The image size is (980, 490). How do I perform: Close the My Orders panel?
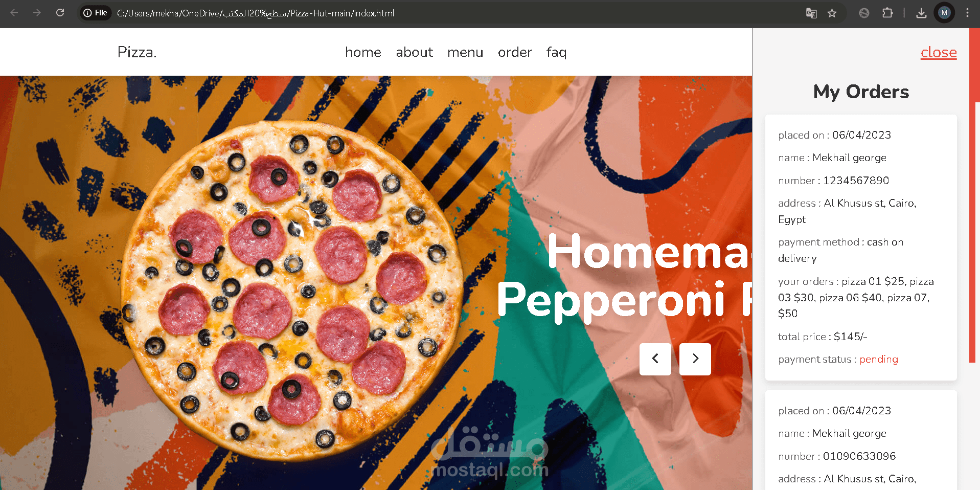click(939, 52)
